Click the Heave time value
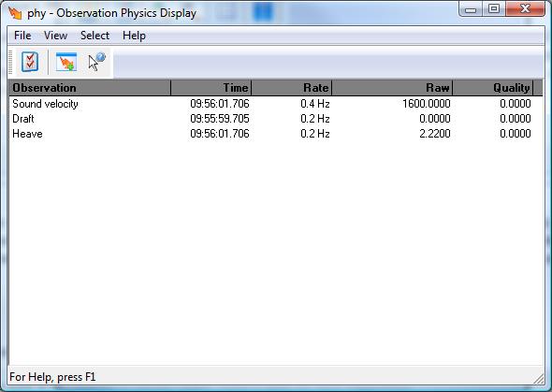 point(220,134)
